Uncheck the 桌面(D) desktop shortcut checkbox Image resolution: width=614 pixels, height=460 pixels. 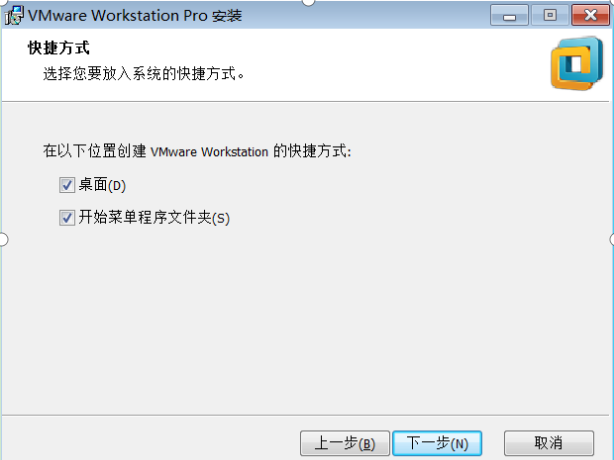(67, 185)
